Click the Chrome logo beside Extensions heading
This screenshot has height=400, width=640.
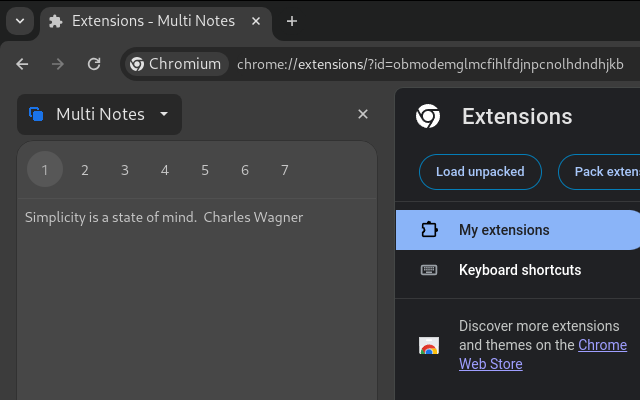click(428, 116)
